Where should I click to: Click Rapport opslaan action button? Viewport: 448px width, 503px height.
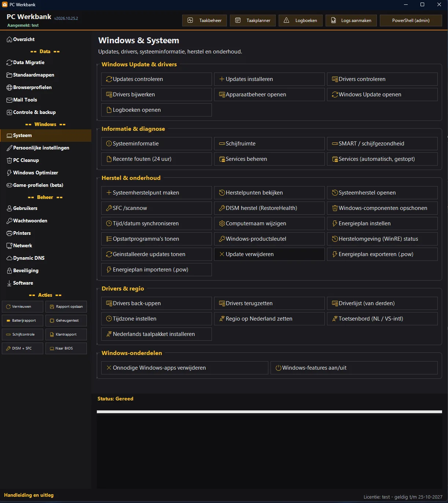coord(66,307)
